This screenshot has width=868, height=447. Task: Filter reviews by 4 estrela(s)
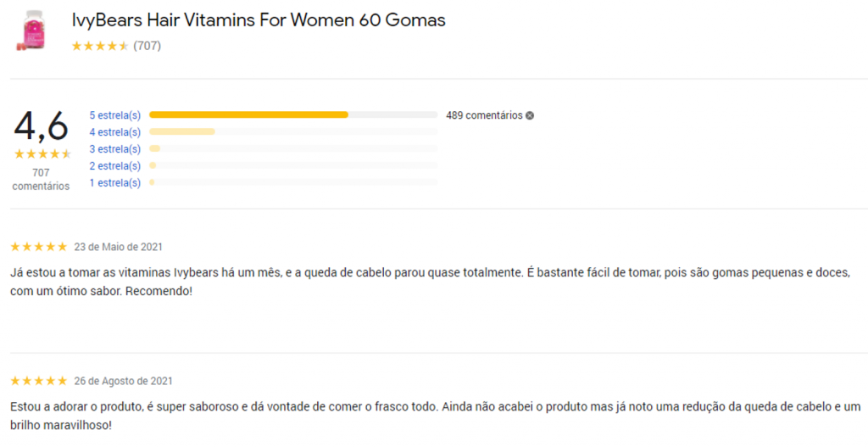pos(115,132)
